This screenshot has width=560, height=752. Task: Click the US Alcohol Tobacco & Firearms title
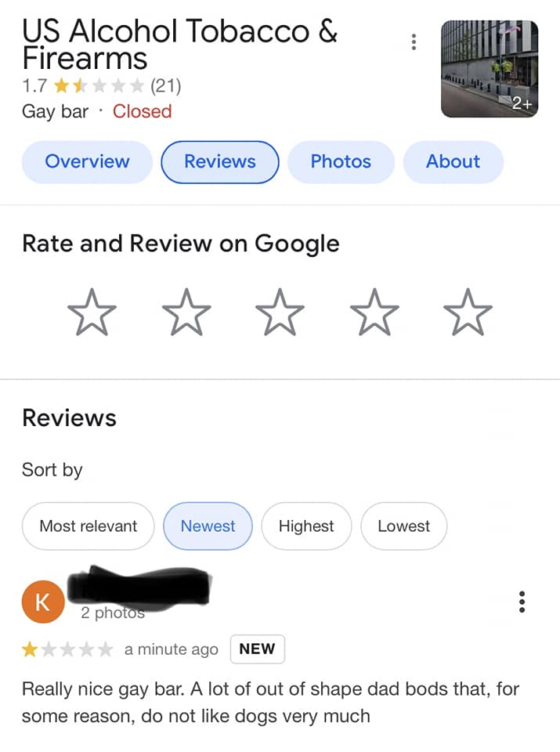coord(180,44)
